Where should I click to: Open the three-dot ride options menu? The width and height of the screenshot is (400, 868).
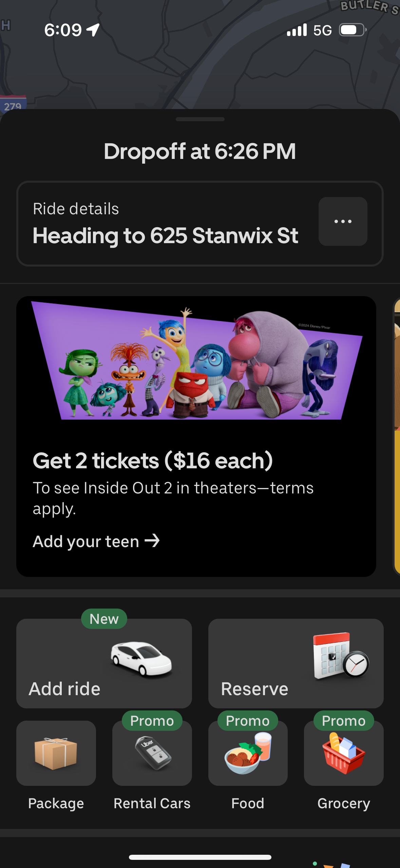click(343, 221)
